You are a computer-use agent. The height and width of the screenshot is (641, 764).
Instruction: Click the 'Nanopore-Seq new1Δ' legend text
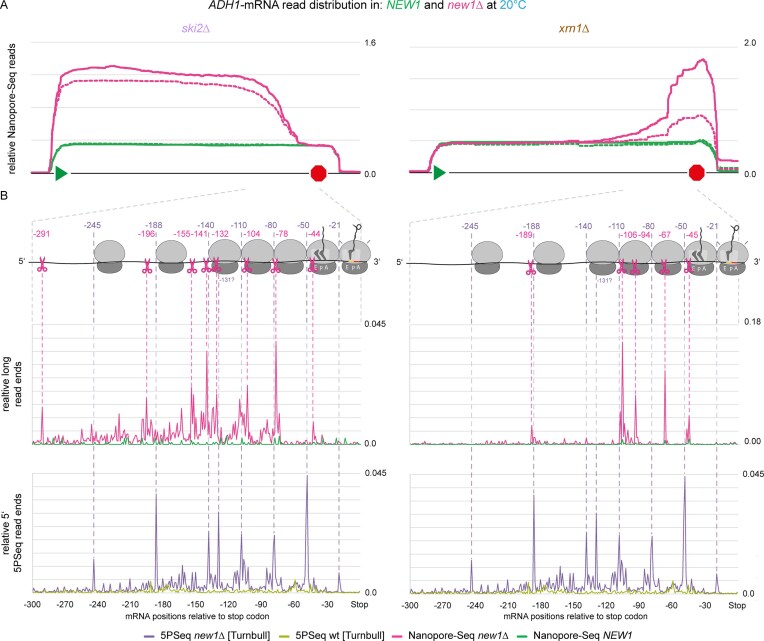[458, 636]
